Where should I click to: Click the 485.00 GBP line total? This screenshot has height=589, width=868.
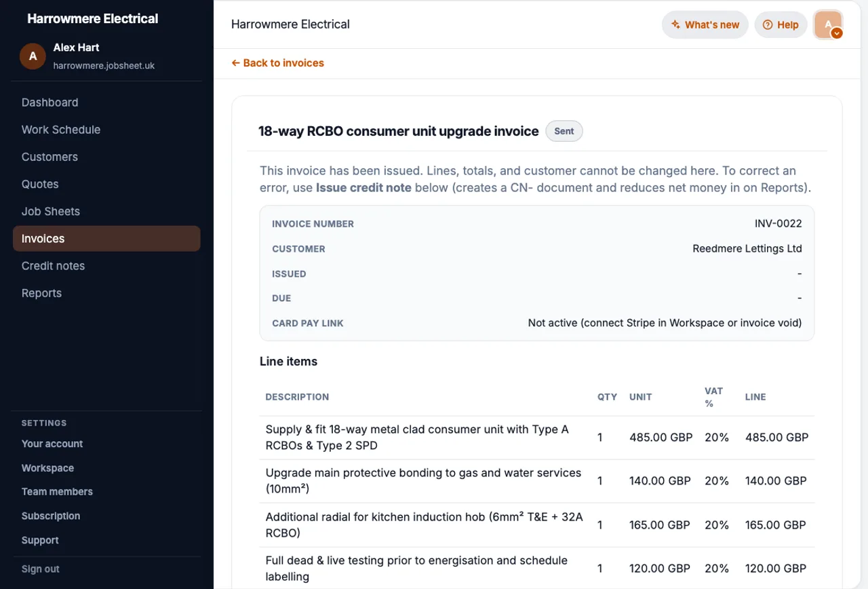[x=777, y=438]
